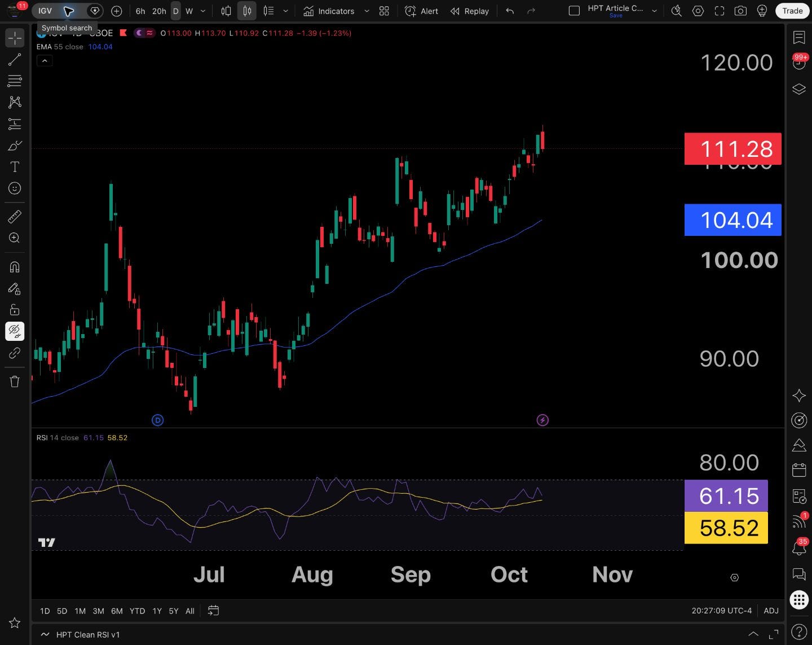Select the Text annotation tool
This screenshot has height=645, width=812.
click(15, 166)
